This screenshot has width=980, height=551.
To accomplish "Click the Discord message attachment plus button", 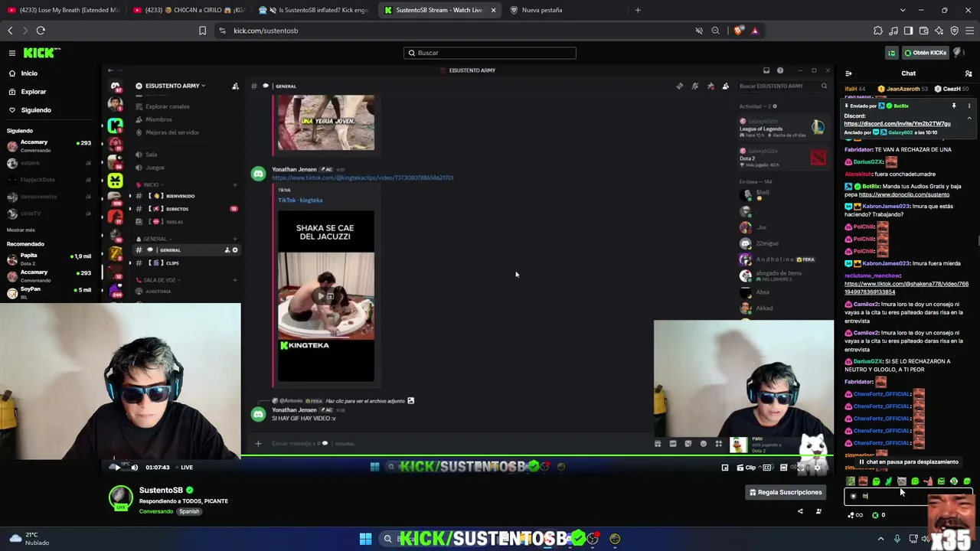I will pyautogui.click(x=258, y=443).
